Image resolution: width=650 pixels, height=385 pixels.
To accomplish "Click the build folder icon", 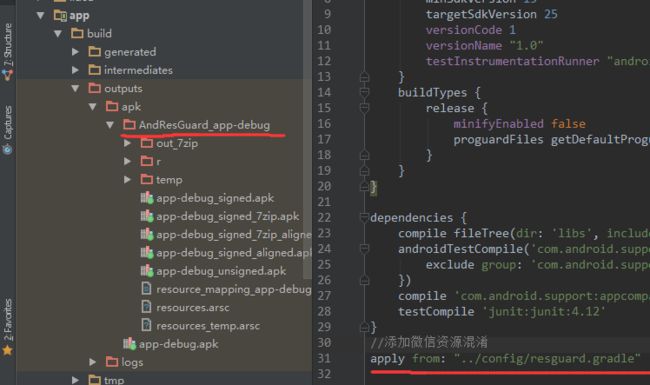I will [x=77, y=33].
